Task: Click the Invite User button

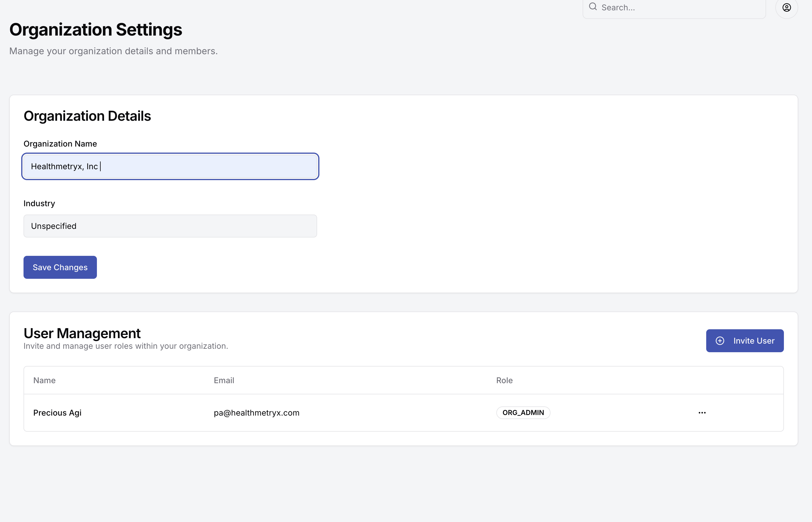Action: tap(745, 341)
